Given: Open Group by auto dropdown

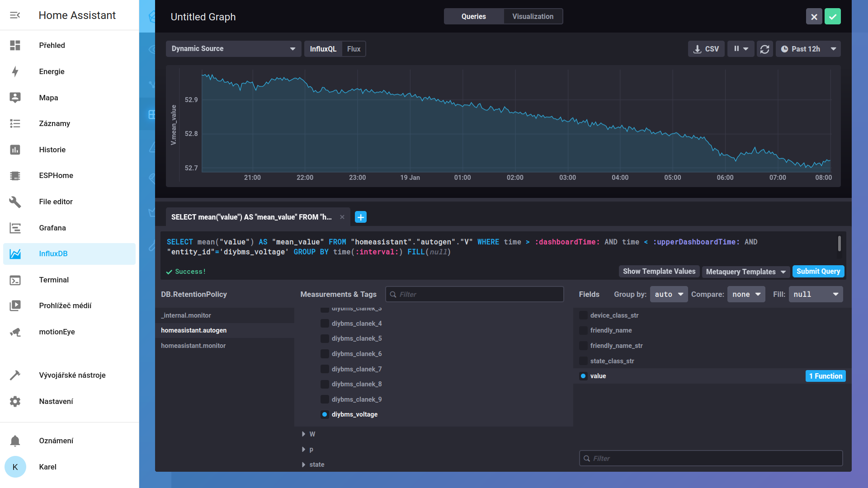Looking at the screenshot, I should [669, 294].
